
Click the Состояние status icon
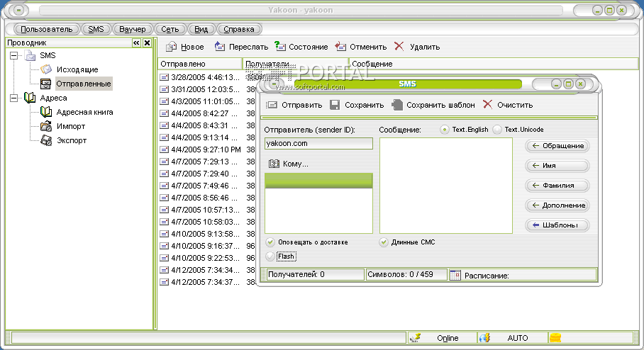(x=279, y=46)
